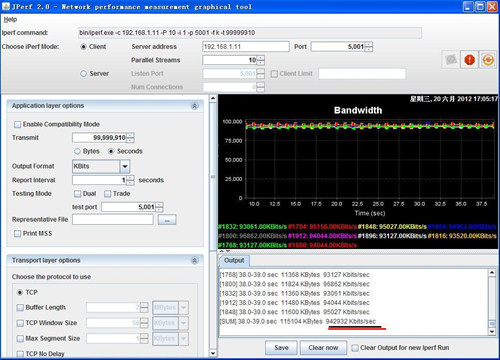
Task: Click the Parallel Streams stepper arrows
Action: pos(261,60)
